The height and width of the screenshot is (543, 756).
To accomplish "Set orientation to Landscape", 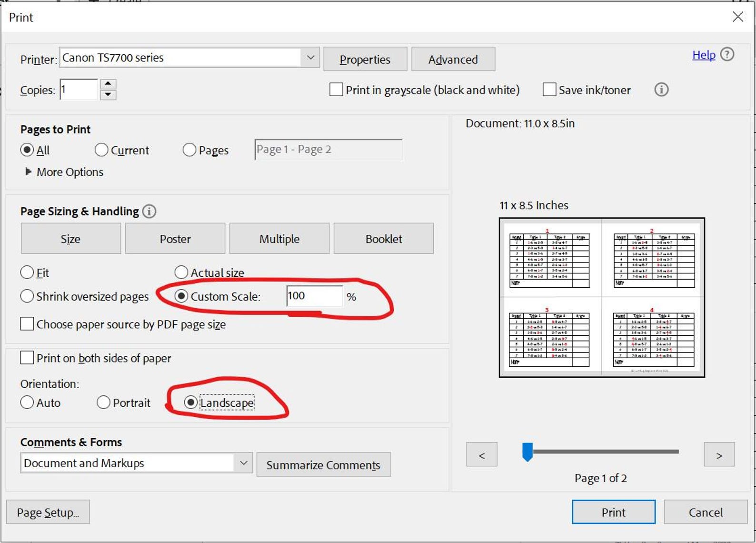I will (190, 402).
